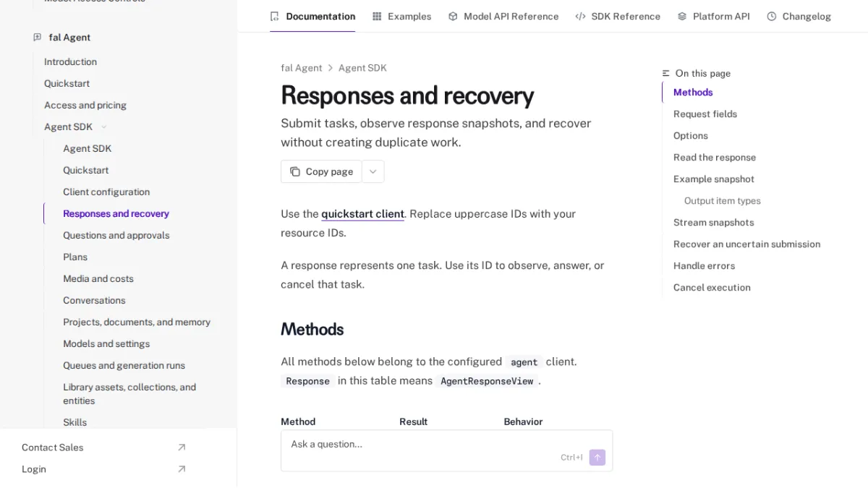
Task: Open Questions and approvals page
Action: [116, 236]
